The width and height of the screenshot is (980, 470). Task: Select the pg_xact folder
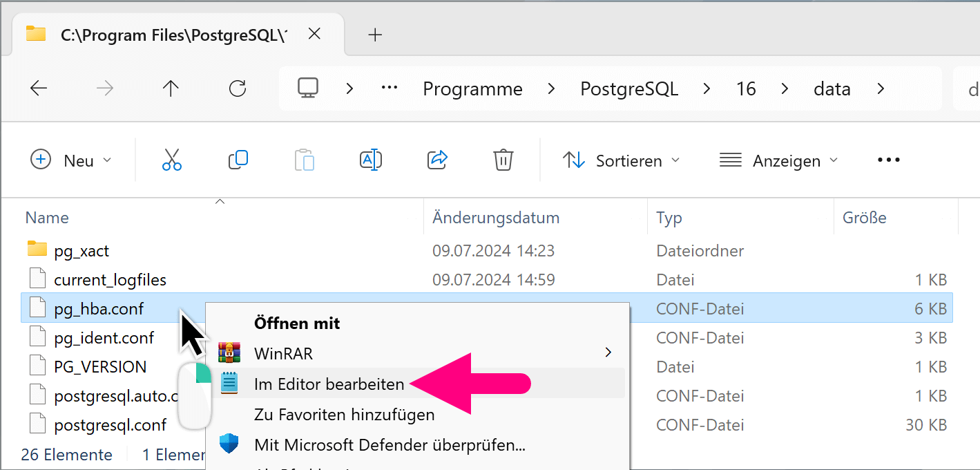point(81,250)
